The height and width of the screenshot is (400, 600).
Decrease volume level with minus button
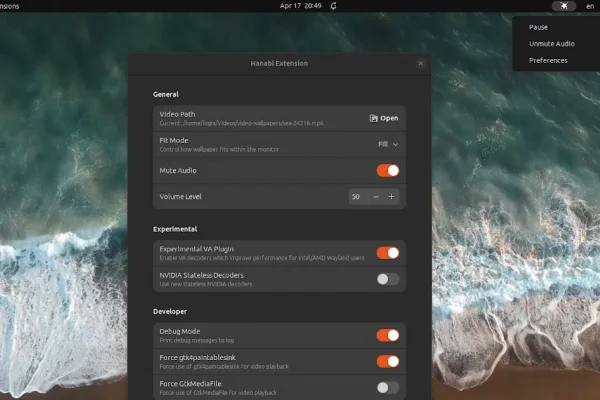click(x=376, y=197)
